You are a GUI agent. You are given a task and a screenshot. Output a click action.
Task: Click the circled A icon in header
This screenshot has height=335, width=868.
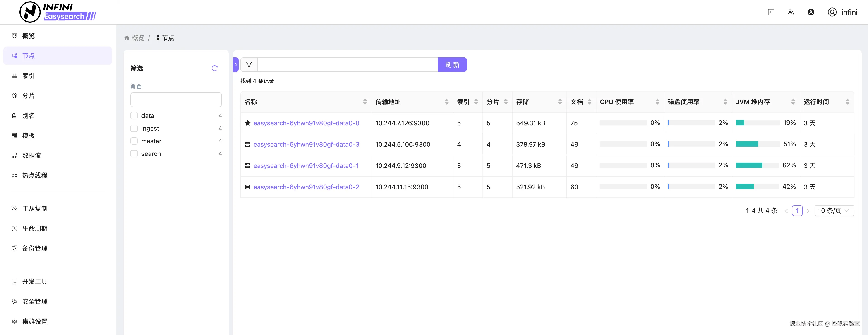(x=811, y=12)
